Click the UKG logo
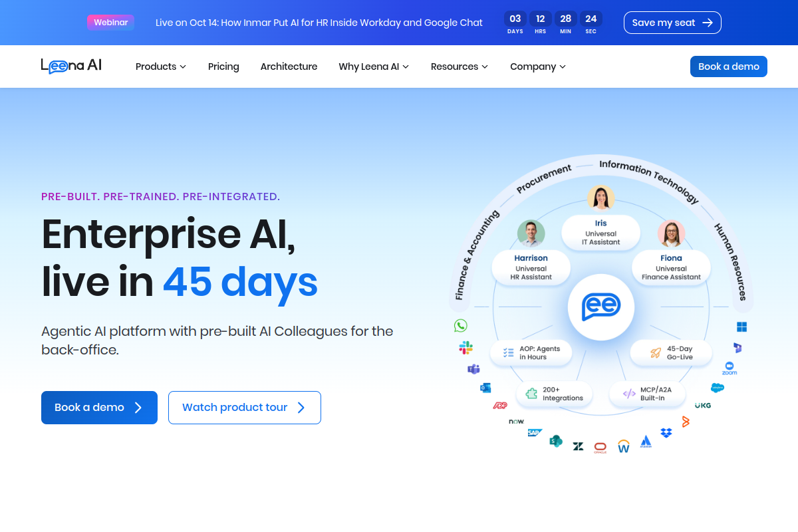Screen dimensions: 798x532 tap(703, 405)
